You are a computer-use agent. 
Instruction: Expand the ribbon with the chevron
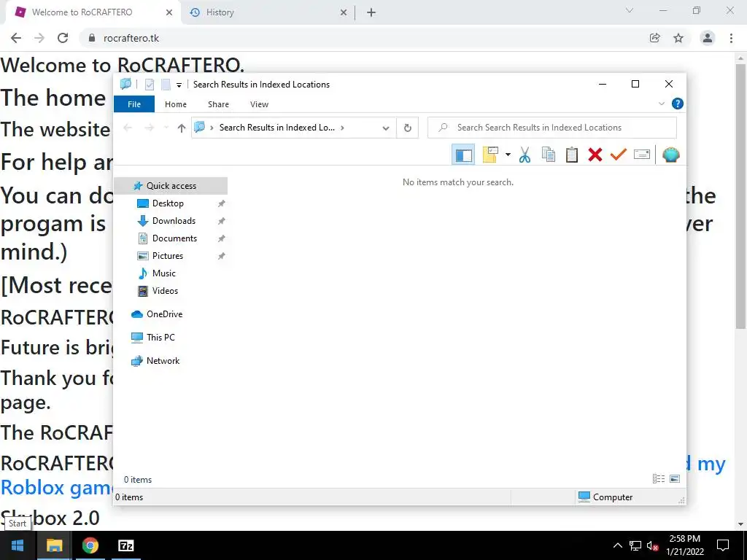661,104
